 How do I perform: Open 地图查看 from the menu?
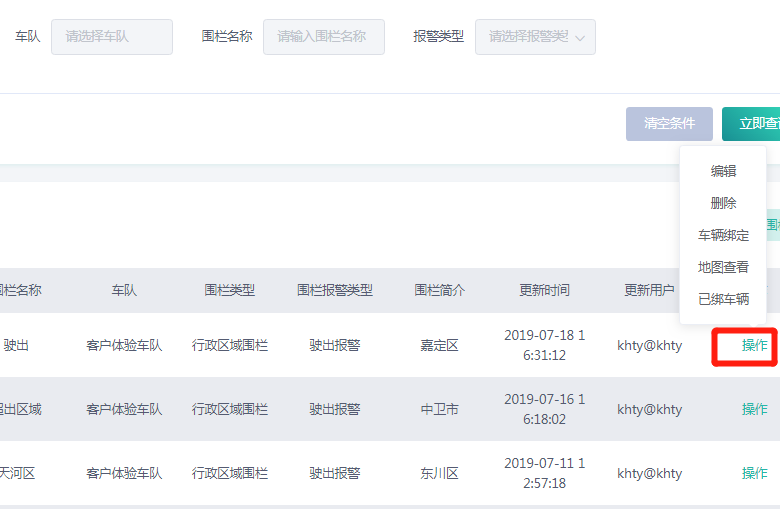point(723,267)
